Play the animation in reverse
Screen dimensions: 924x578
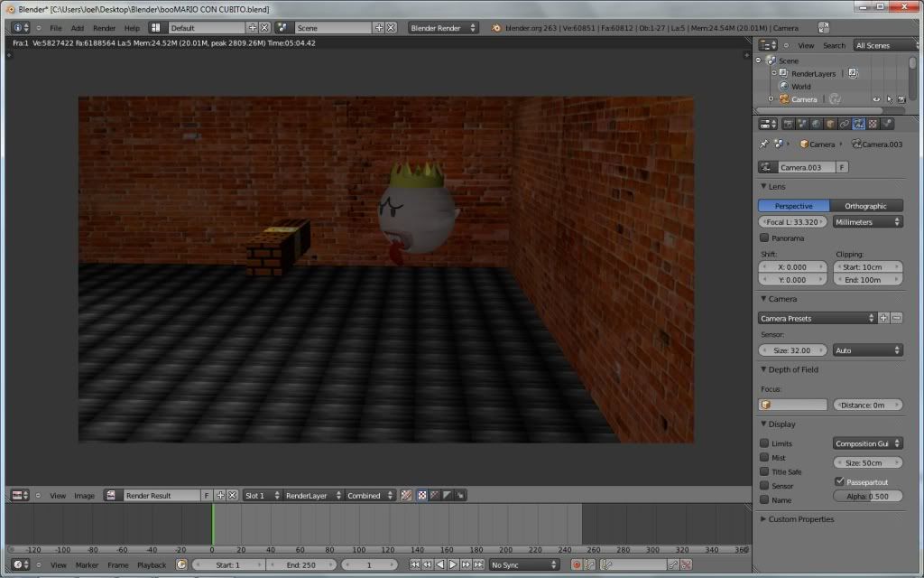click(440, 565)
